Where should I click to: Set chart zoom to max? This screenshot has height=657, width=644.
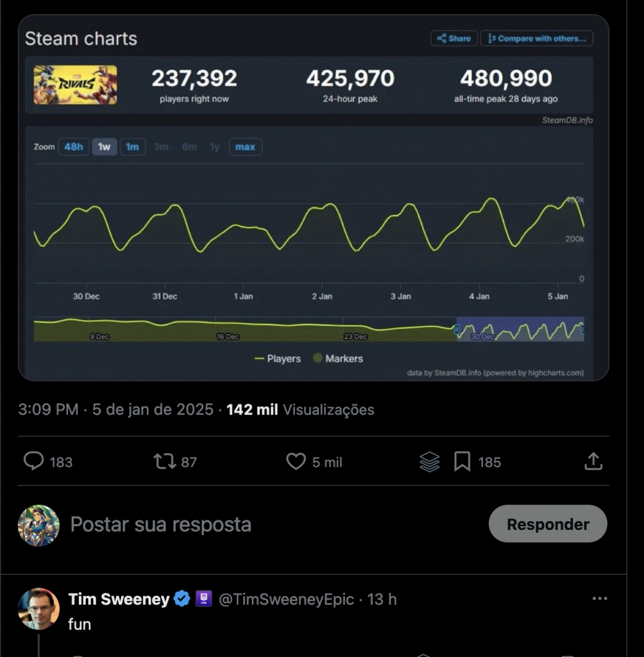(245, 147)
